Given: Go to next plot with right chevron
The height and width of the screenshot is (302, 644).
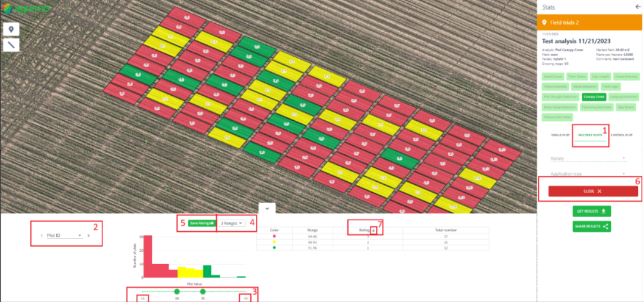Looking at the screenshot, I should (x=88, y=235).
